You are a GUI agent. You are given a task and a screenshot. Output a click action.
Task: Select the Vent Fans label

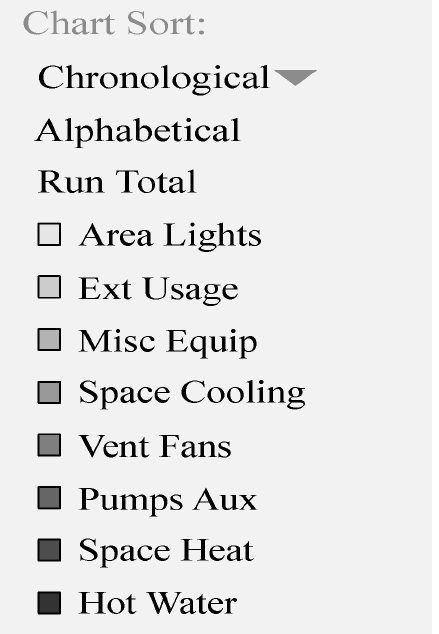click(155, 446)
